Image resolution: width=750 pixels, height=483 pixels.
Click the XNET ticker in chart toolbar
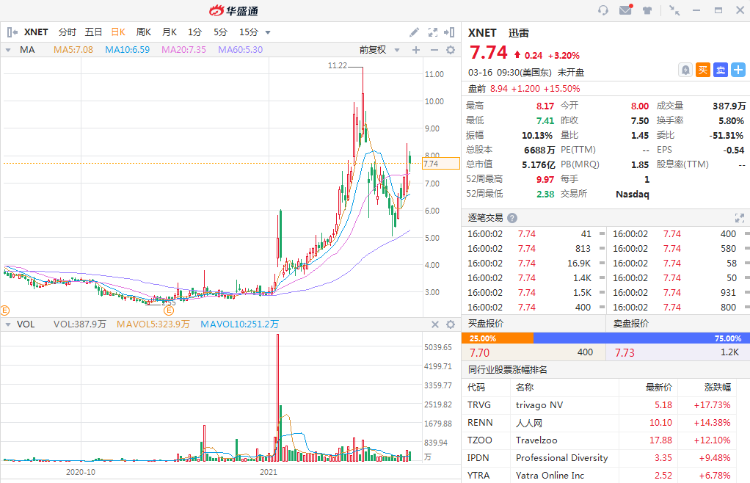(36, 32)
